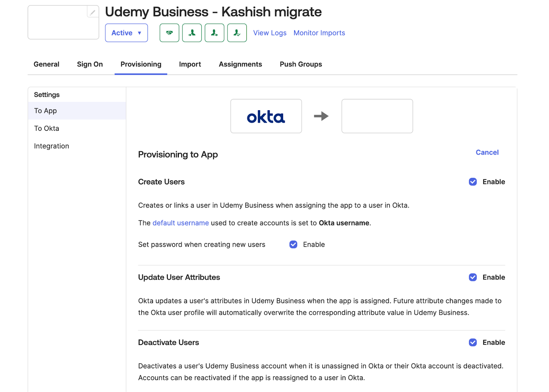
Task: Switch to the General tab
Action: coord(46,64)
